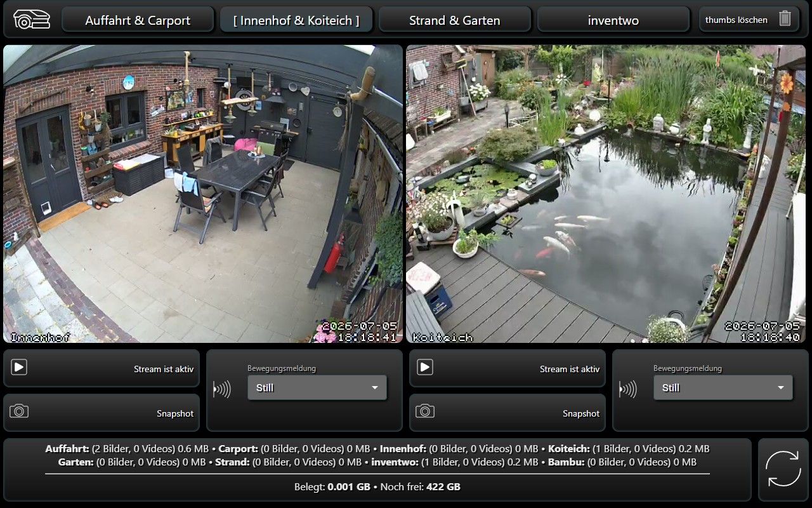This screenshot has height=508, width=812.
Task: Click the trash can icon
Action: pyautogui.click(x=785, y=18)
